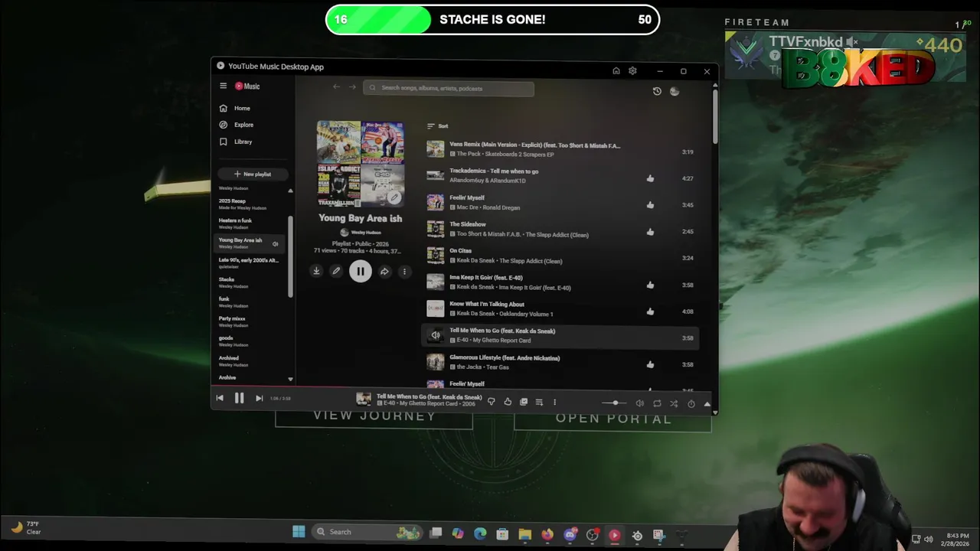Adjust the volume slider
Image resolution: width=980 pixels, height=551 pixels.
click(x=614, y=403)
